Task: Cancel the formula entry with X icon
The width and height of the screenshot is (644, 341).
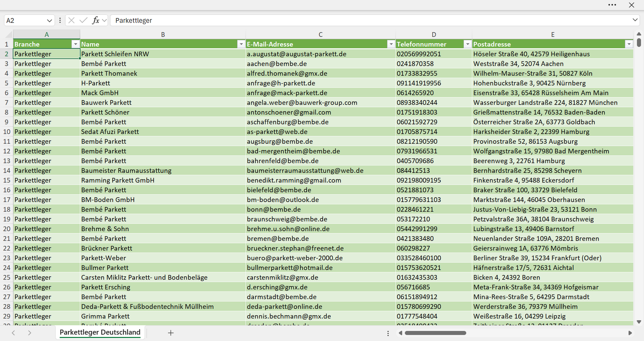Action: point(71,20)
